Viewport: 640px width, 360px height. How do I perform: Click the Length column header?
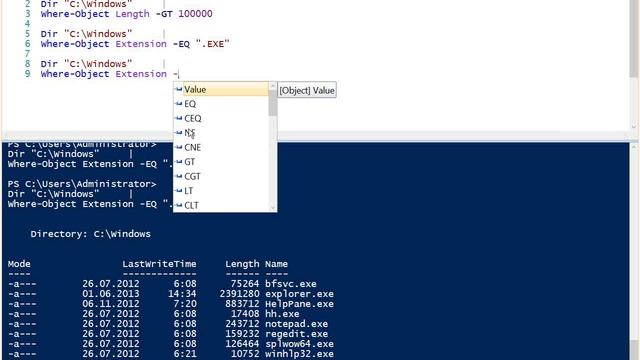[242, 264]
